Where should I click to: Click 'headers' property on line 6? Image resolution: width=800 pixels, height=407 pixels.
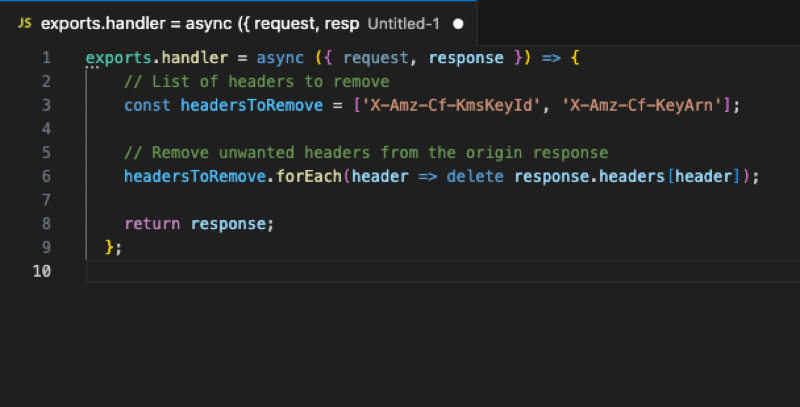632,176
